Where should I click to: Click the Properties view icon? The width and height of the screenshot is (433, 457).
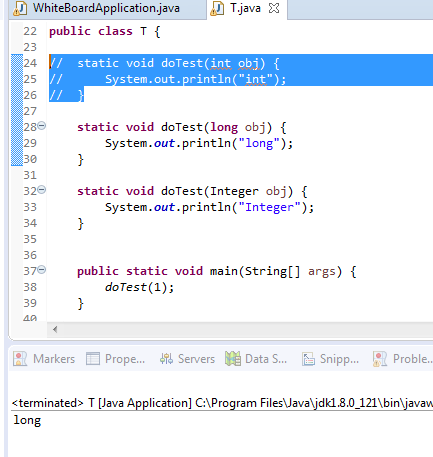point(93,359)
